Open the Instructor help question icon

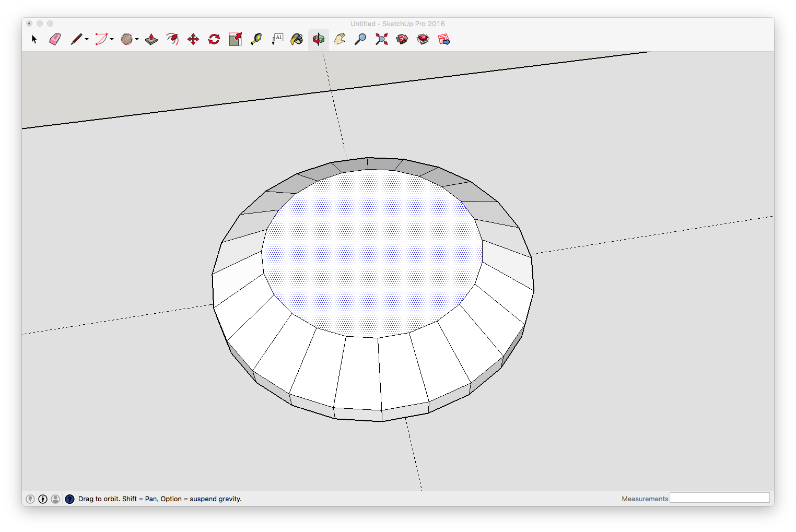69,499
